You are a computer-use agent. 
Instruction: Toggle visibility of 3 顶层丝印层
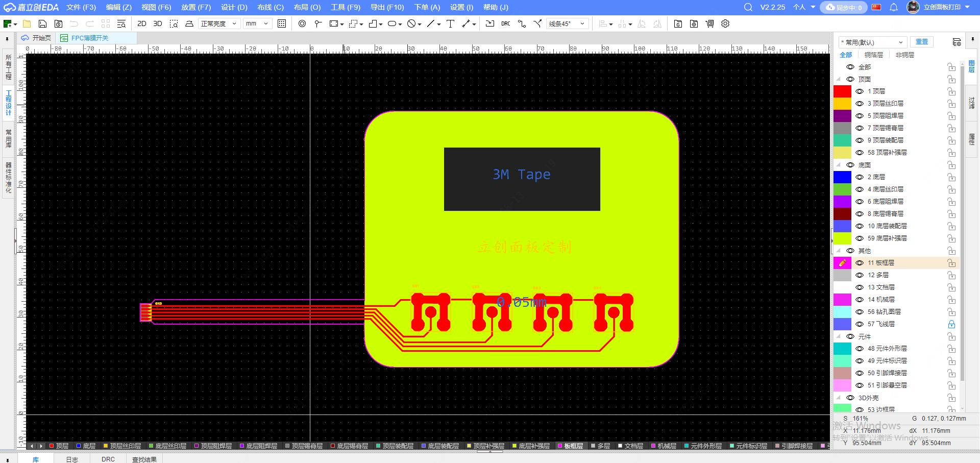click(x=860, y=104)
